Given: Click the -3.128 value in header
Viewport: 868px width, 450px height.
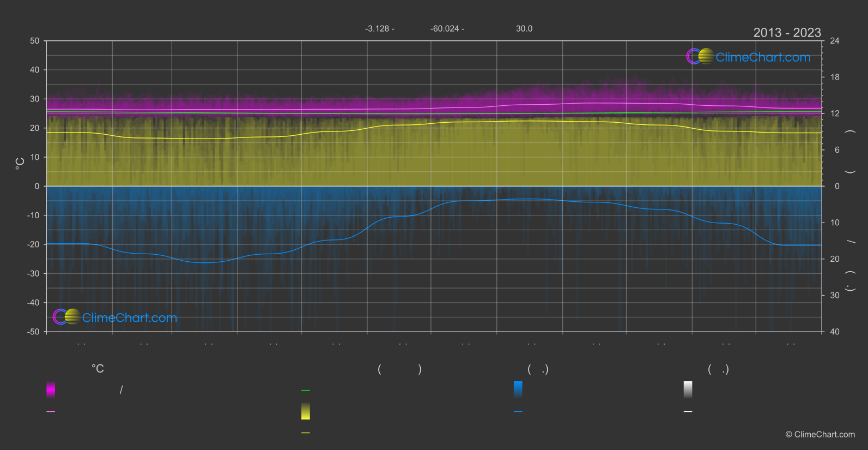Looking at the screenshot, I should click(x=377, y=28).
